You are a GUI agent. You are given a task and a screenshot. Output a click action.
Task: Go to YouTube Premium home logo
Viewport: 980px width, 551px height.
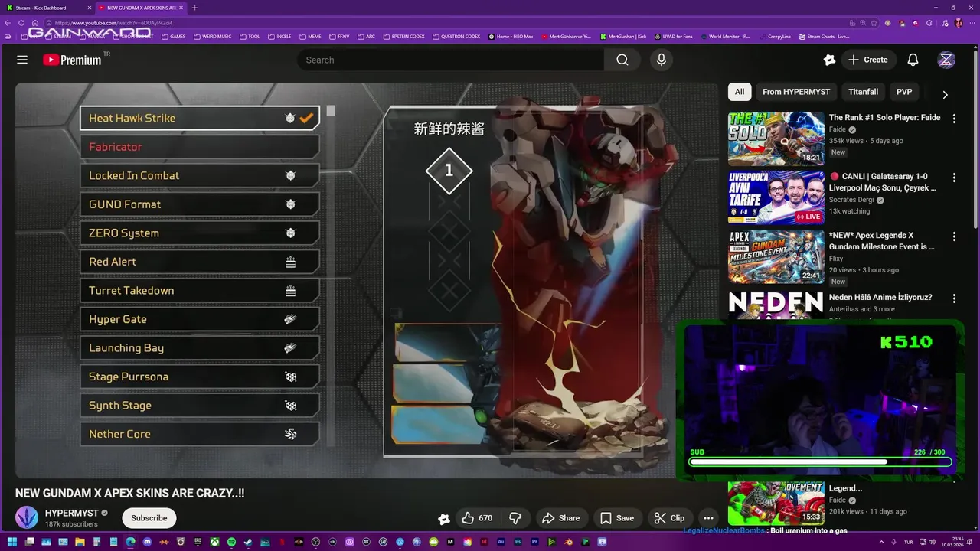72,60
